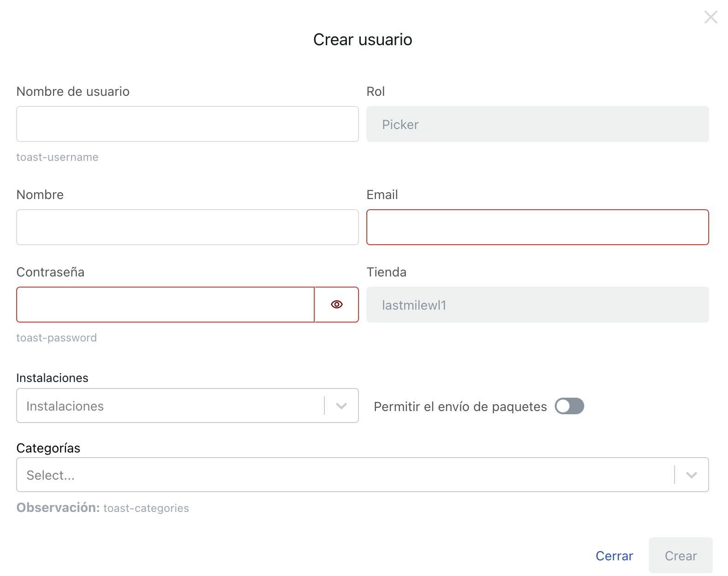Screen dimensions: 728x576
Task: Click the toast-password hint text
Action: (x=57, y=338)
